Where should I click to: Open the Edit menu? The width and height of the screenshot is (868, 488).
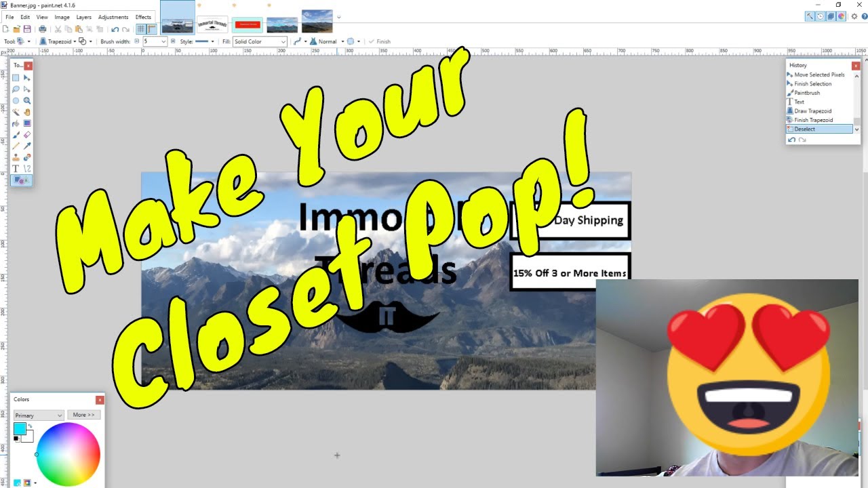25,17
